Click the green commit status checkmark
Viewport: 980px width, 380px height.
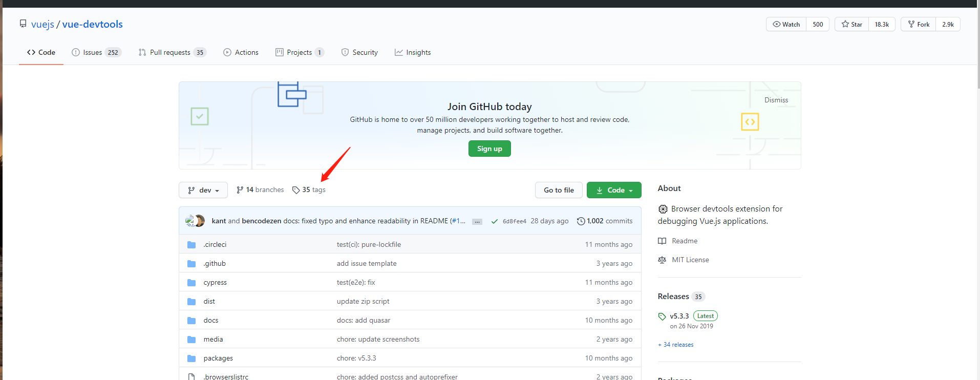[x=495, y=221]
